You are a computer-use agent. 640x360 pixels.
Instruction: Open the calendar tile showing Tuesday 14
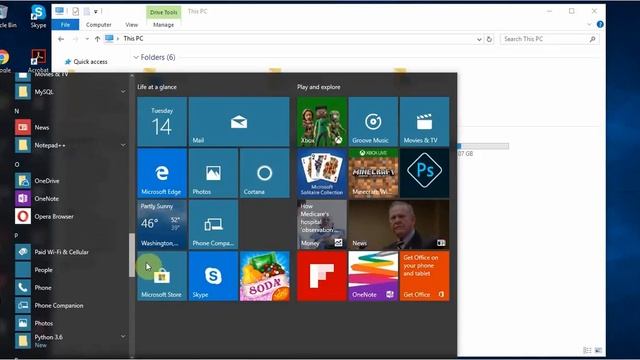[x=162, y=122]
